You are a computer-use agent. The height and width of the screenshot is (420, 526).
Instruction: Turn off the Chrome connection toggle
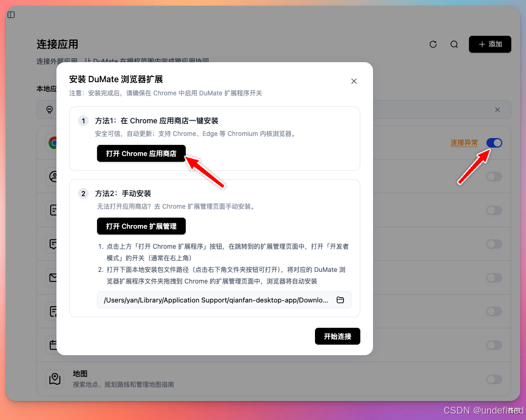tap(494, 143)
